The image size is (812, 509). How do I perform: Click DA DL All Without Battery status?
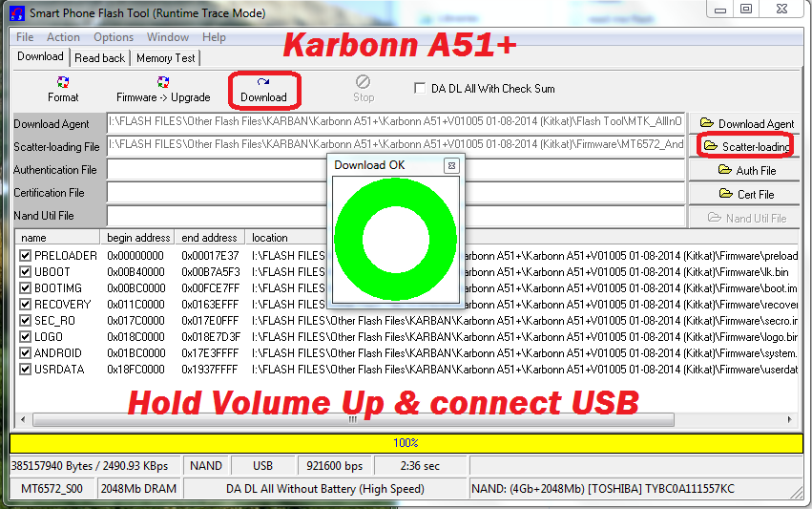(x=325, y=488)
